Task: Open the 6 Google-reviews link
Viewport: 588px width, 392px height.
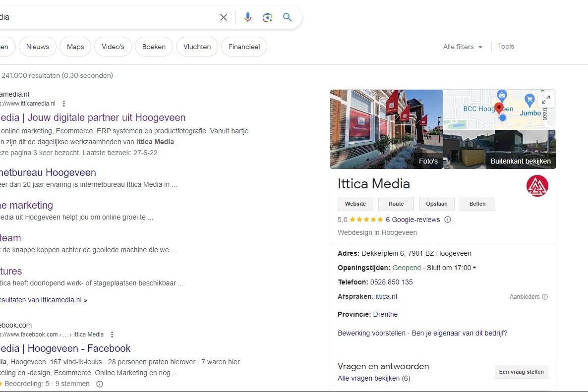Action: (412, 220)
